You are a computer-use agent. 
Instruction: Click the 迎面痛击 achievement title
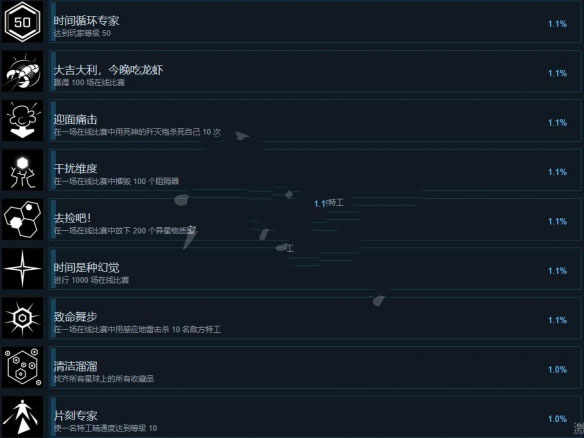tap(75, 119)
